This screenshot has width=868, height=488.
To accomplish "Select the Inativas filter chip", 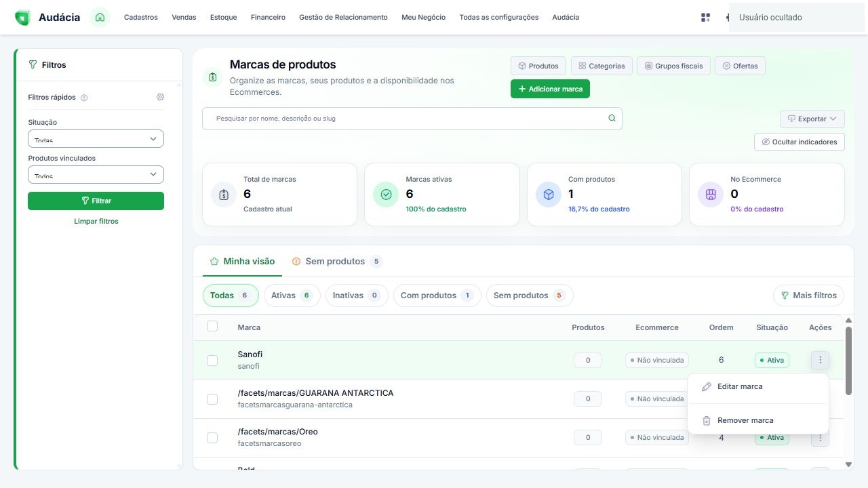I will 357,296.
